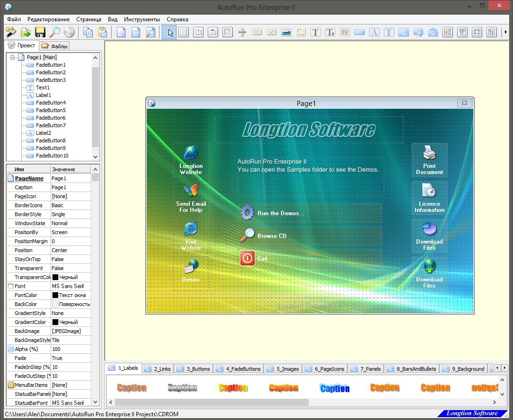Collapse the Page1 [Main] tree node
The width and height of the screenshot is (513, 420).
tap(12, 57)
